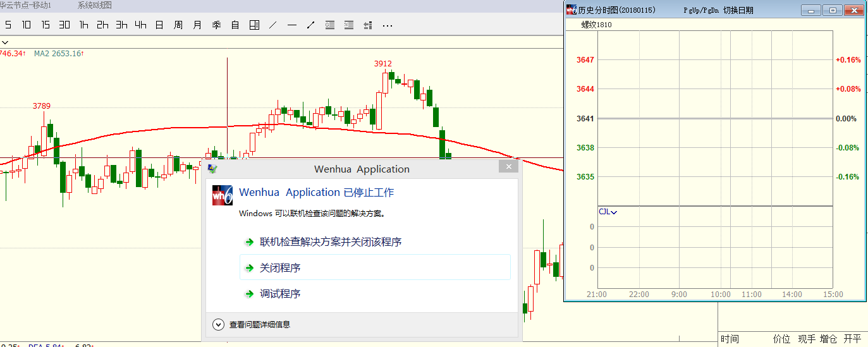
Task: Expand 查看问题详细信息 details chevron
Action: (219, 324)
